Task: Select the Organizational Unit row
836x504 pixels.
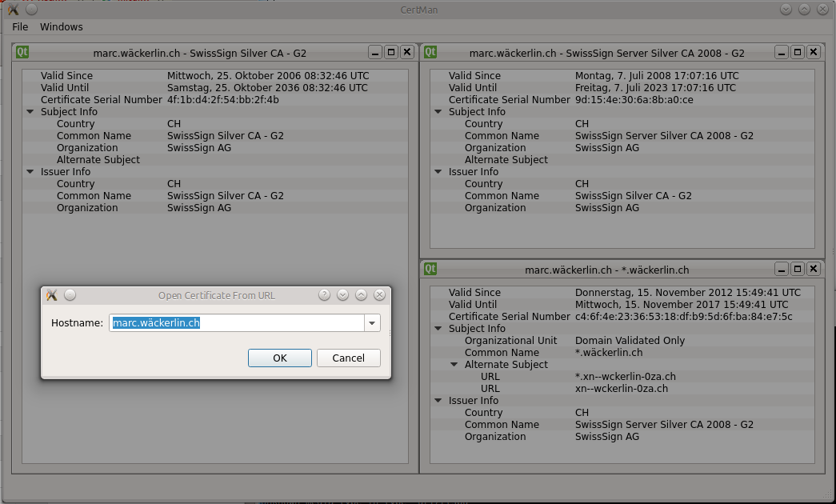Action: pos(622,341)
